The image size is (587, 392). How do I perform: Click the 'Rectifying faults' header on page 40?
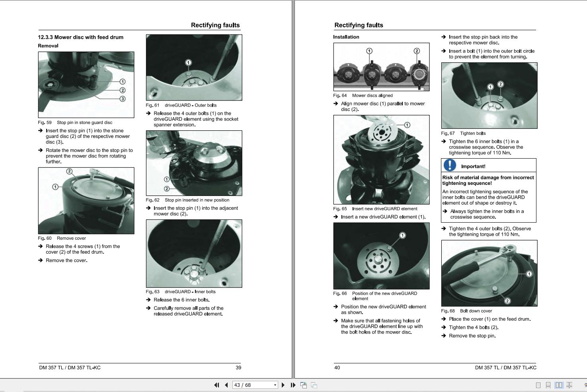(359, 25)
